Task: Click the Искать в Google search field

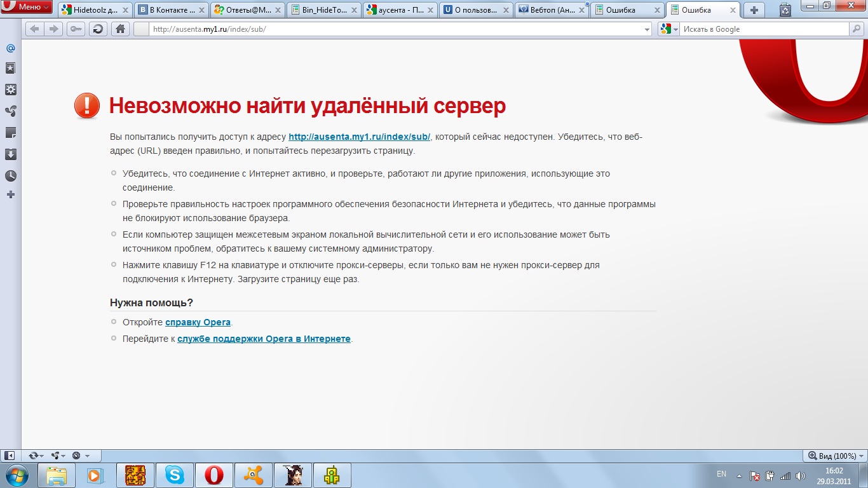Action: pos(764,29)
